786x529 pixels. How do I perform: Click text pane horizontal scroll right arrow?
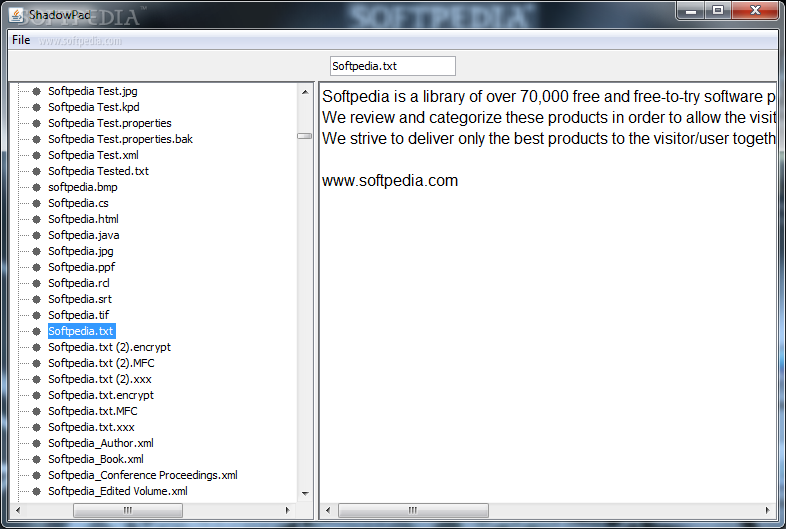pyautogui.click(x=767, y=510)
